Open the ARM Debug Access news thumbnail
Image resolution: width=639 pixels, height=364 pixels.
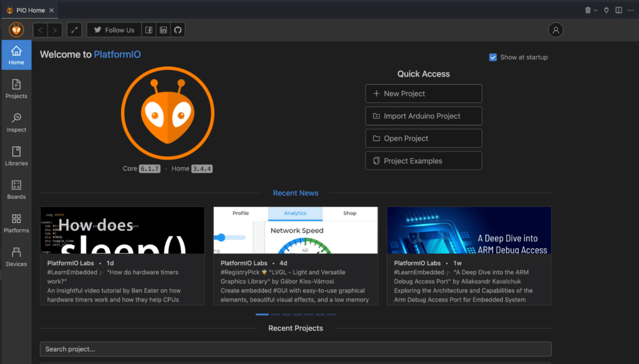pos(469,231)
